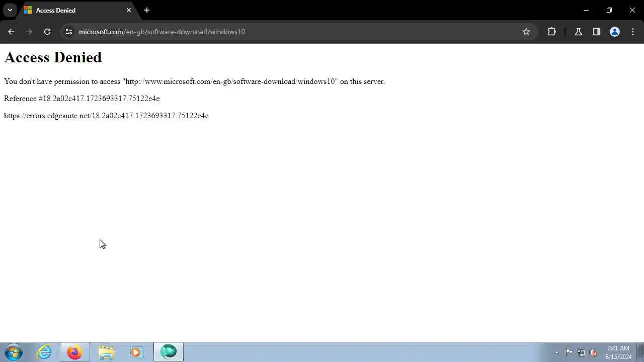This screenshot has height=362, width=644.
Task: Click the Access Denied heading
Action: click(x=53, y=57)
